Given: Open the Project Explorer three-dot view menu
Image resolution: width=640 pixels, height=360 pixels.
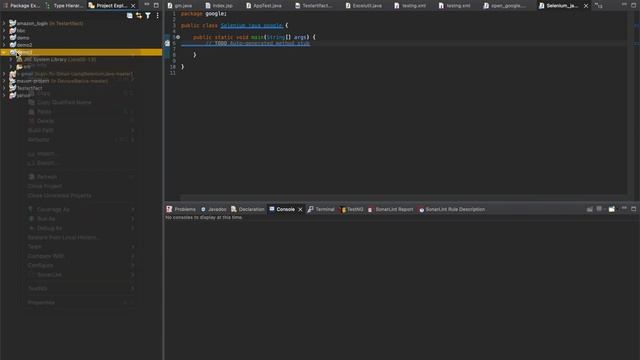Looking at the screenshot, I should 158,16.
